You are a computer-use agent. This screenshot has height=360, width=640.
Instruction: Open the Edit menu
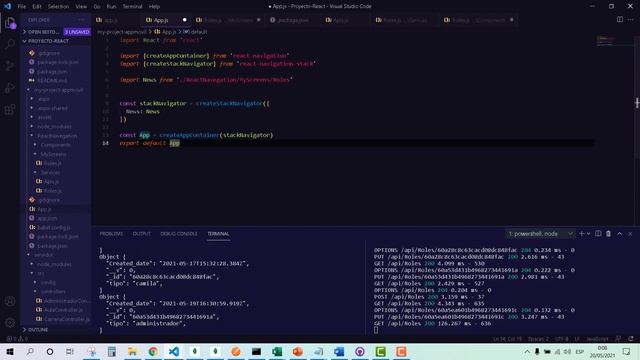pyautogui.click(x=37, y=7)
